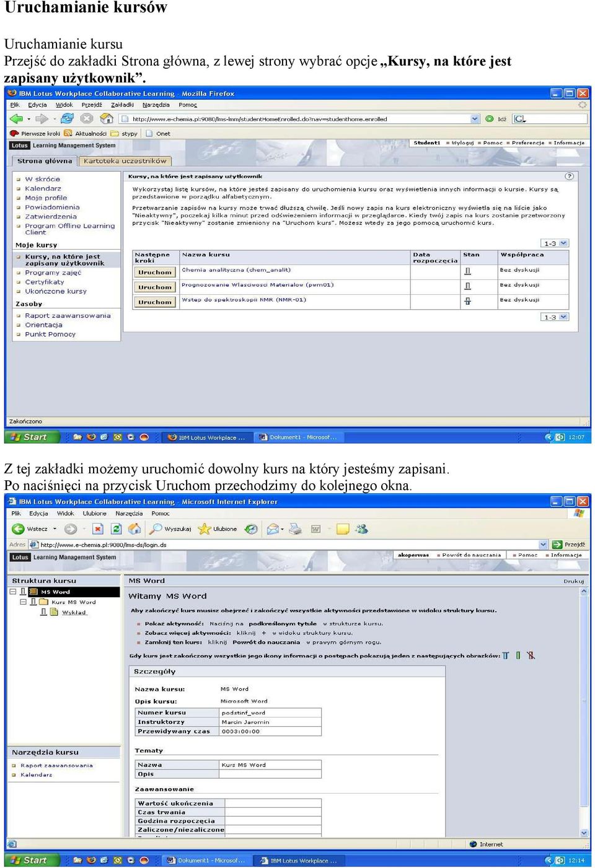Click Uruchom for Prognozowanie Wlasciwosci Materialow
595x868 pixels.
pos(154,287)
